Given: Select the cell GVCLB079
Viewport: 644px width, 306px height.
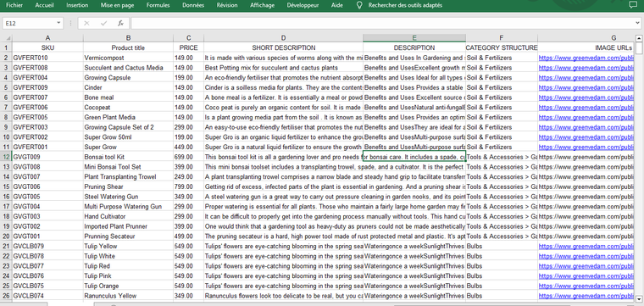Looking at the screenshot, I should click(x=47, y=246).
